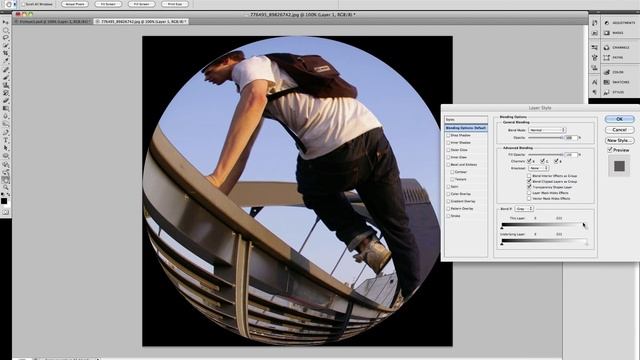Click Cancel in Layer Style dialog
Screen dimensions: 640x360
(x=619, y=129)
